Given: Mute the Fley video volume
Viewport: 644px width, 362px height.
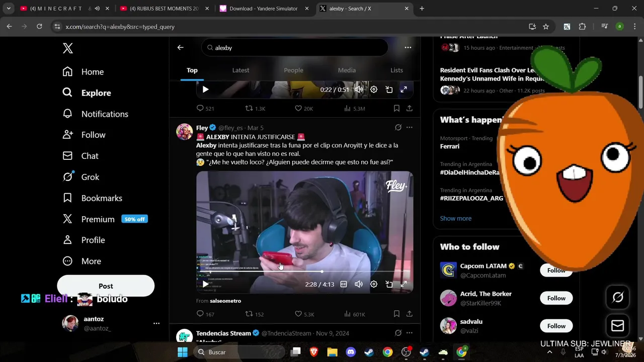Looking at the screenshot, I should 359,284.
